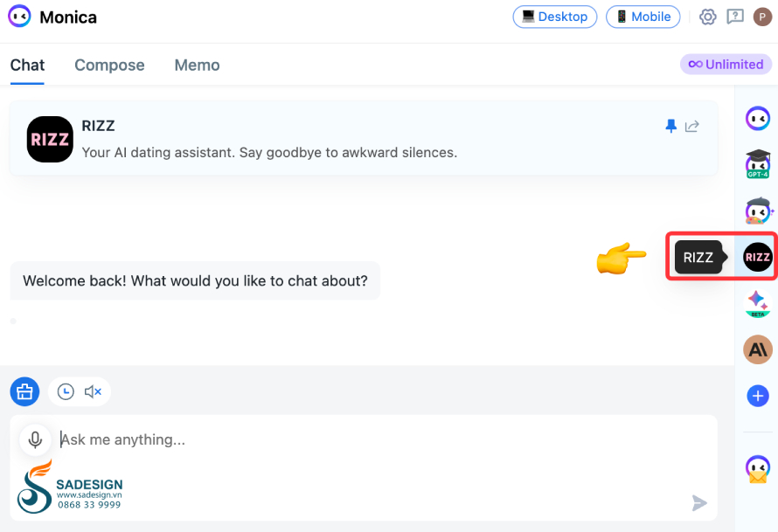The image size is (778, 532).
Task: Switch to the Memo tab
Action: (x=197, y=65)
